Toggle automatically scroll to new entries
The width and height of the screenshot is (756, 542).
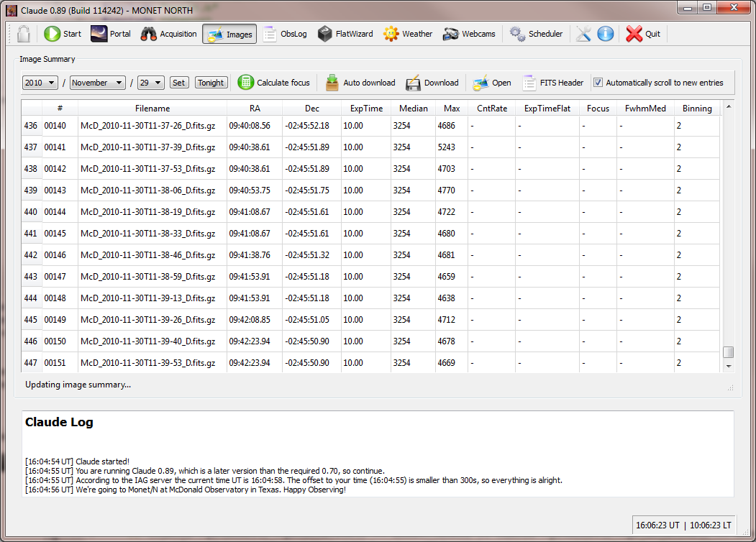[598, 83]
